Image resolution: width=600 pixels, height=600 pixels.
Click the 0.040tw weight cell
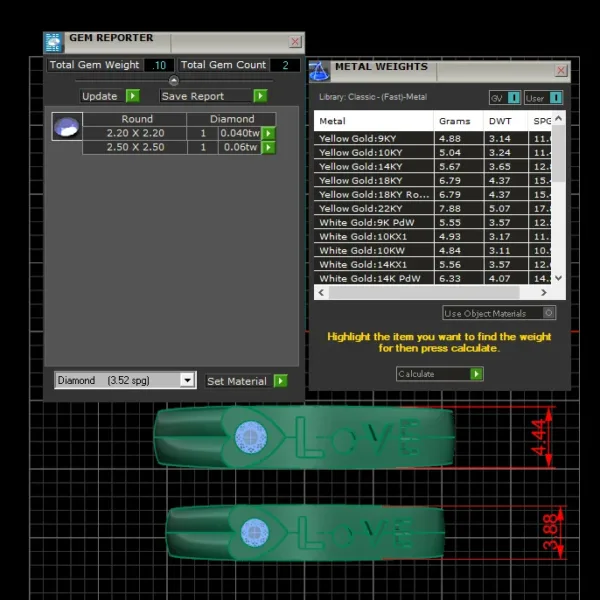(x=240, y=133)
